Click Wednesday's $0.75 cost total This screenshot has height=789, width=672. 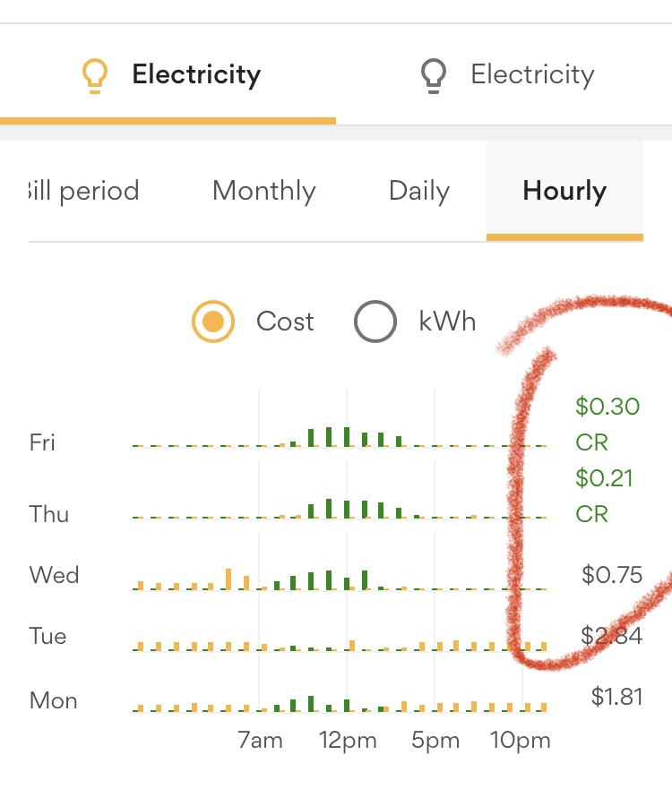tap(612, 575)
